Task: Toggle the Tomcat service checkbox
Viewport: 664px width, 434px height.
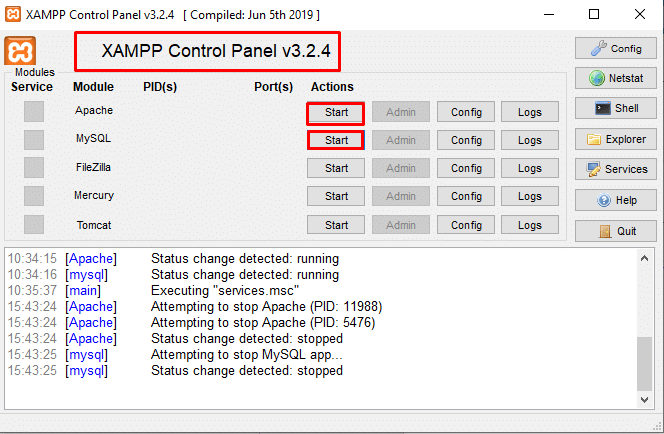Action: [34, 225]
